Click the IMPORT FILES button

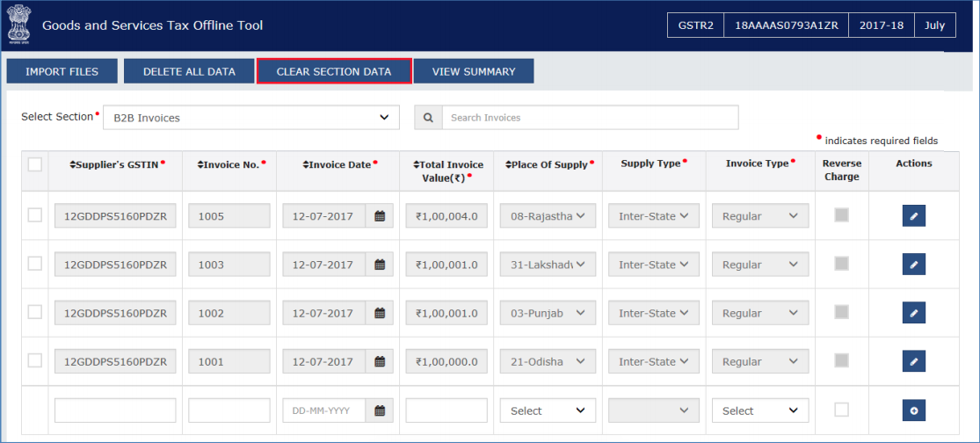pyautogui.click(x=62, y=71)
